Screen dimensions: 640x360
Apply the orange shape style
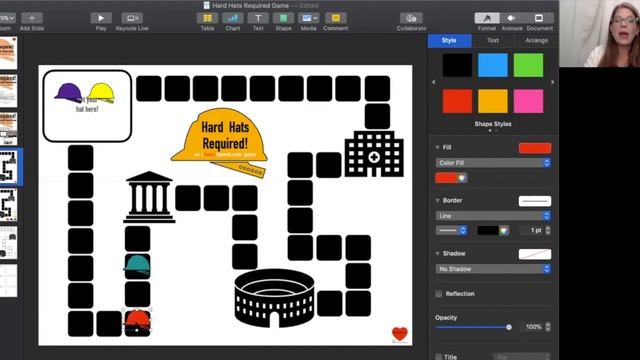coord(493,101)
